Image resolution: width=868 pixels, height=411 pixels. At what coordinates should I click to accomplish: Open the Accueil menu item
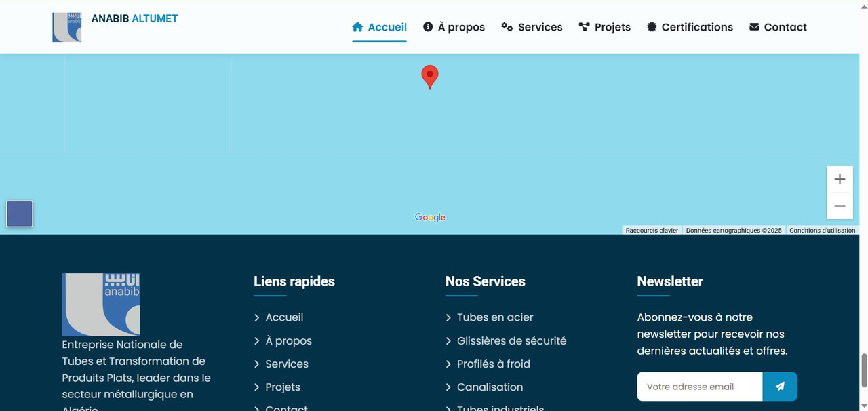379,27
